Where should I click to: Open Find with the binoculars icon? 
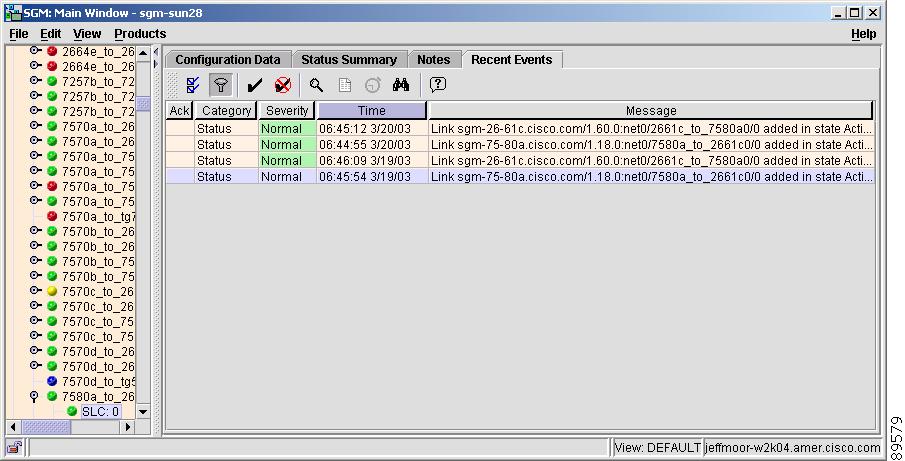click(401, 85)
